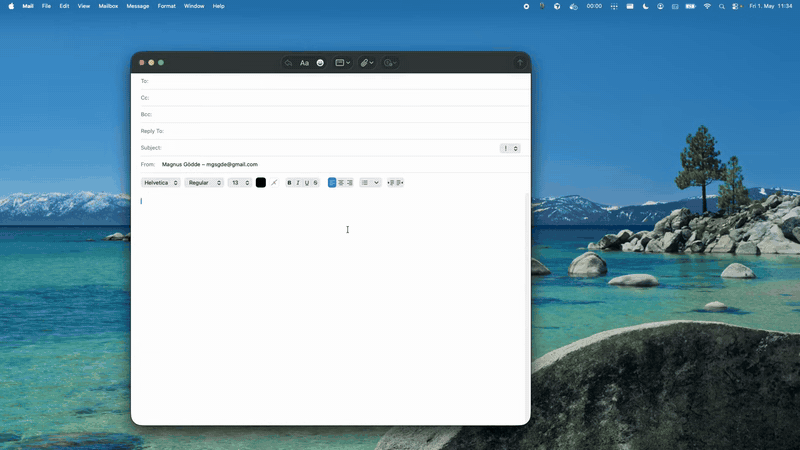Click the reply arrow icon in toolbar
The width and height of the screenshot is (800, 450).
[x=288, y=63]
